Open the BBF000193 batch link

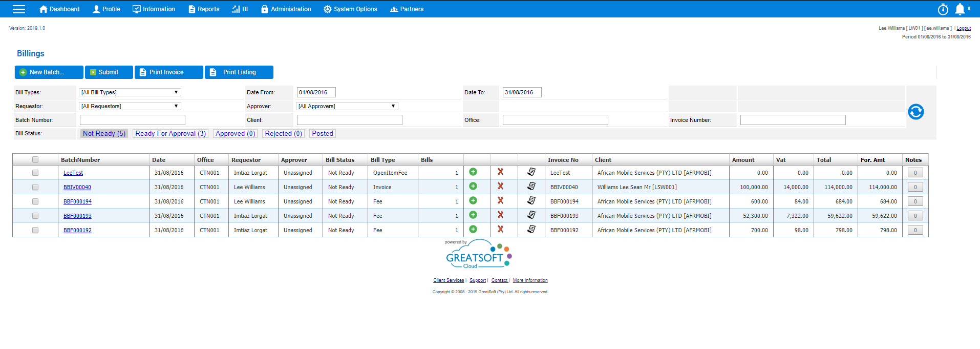click(x=77, y=216)
